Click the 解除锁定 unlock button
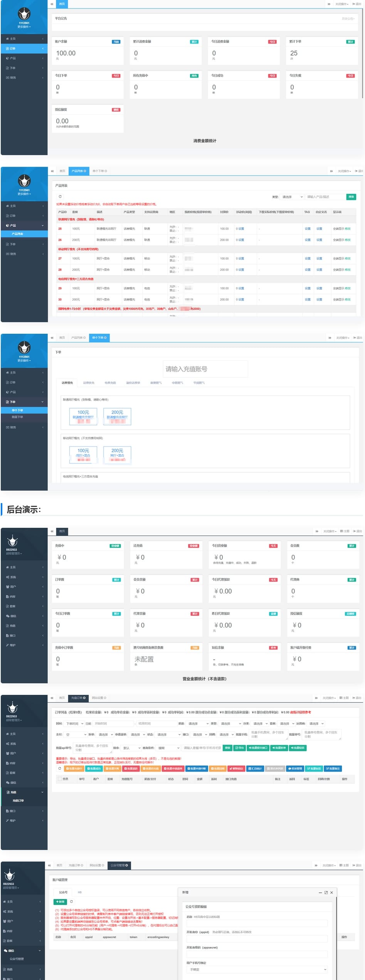365x980 pixels. (236, 769)
